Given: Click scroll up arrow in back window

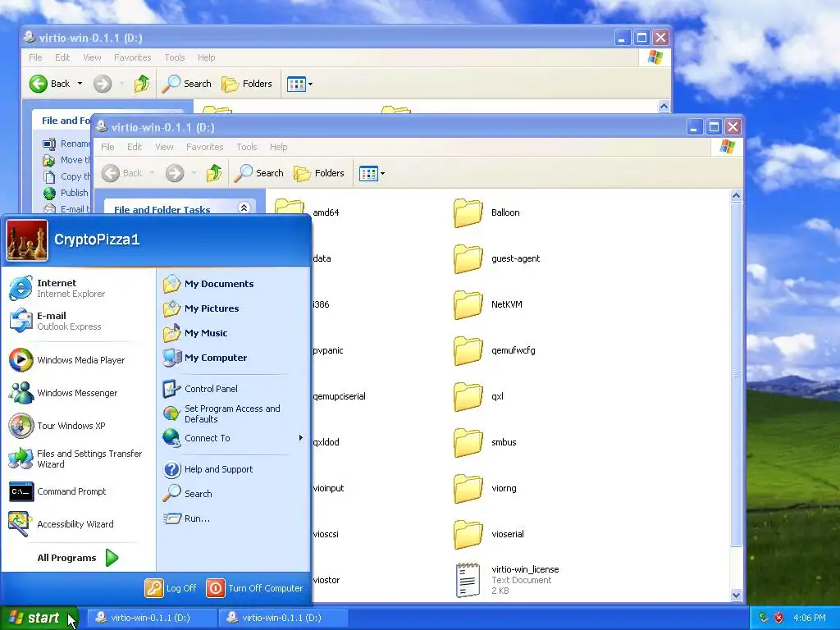Looking at the screenshot, I should [x=664, y=106].
